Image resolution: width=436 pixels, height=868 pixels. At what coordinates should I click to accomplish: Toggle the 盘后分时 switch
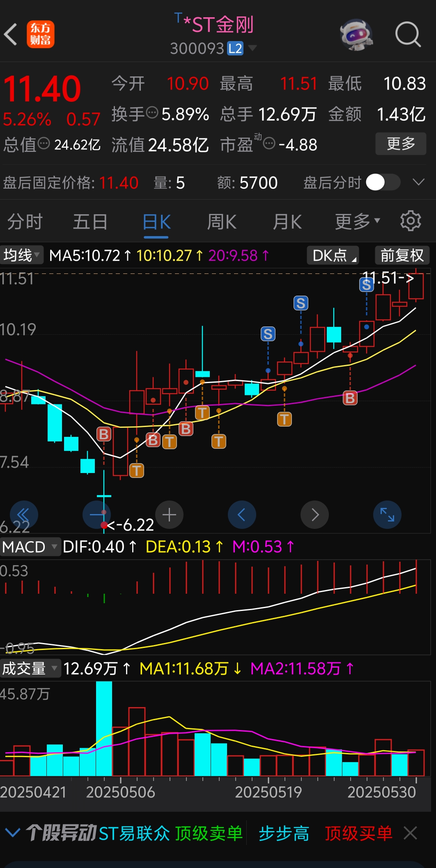(383, 182)
